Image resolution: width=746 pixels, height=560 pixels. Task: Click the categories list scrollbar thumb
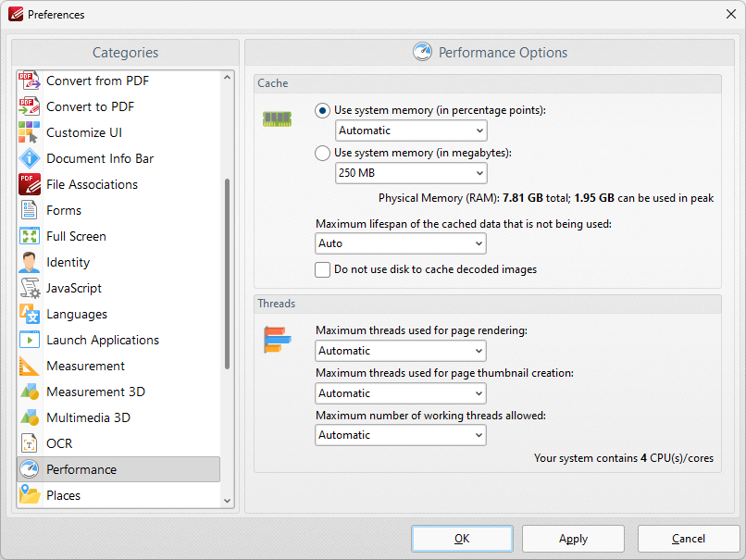tap(228, 274)
